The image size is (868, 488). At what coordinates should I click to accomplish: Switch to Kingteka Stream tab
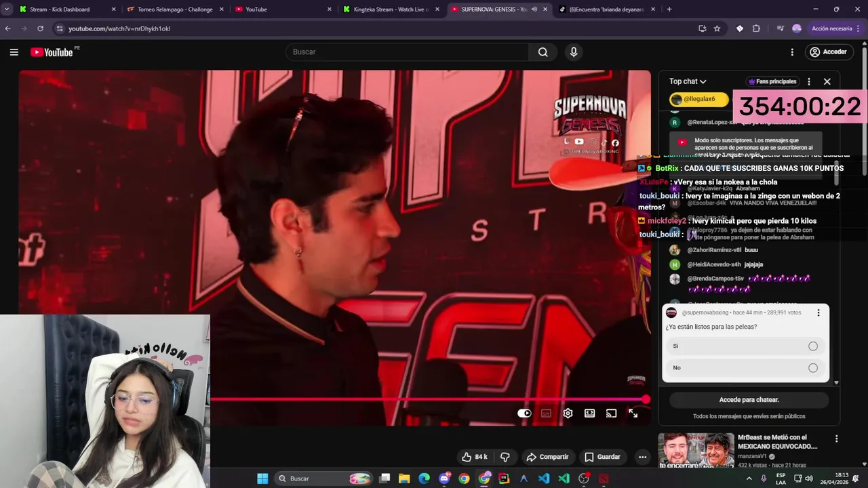click(391, 9)
